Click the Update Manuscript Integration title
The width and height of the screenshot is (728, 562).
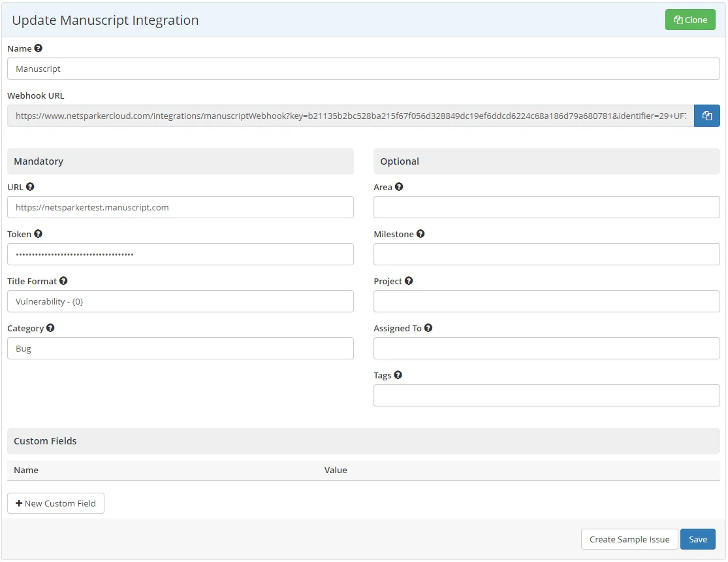(x=105, y=20)
